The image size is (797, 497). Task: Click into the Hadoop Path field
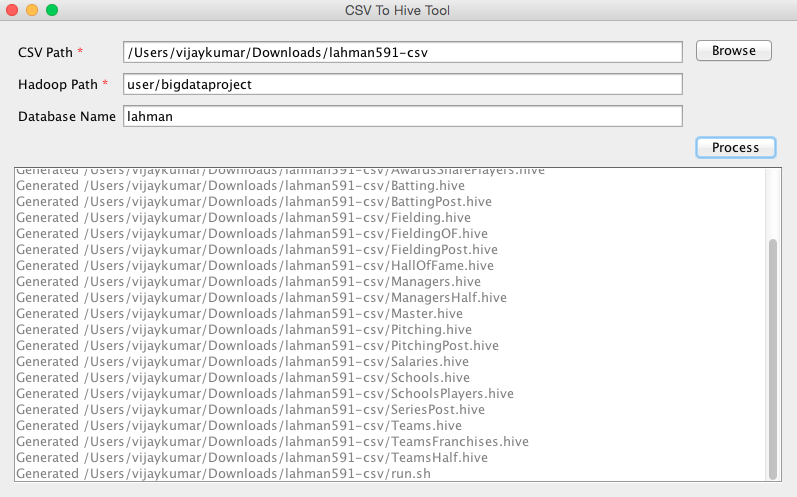[x=402, y=84]
